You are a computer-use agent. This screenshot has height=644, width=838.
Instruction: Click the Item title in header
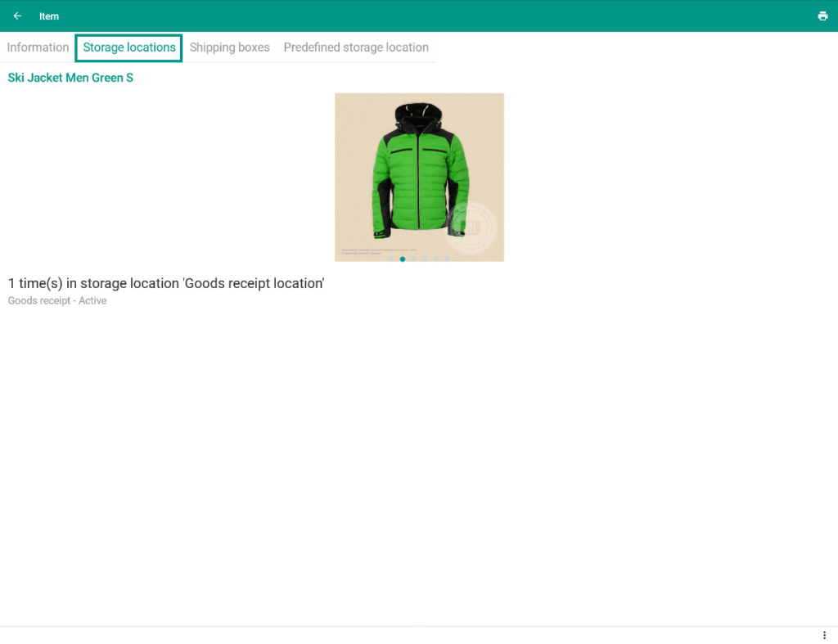pyautogui.click(x=49, y=16)
